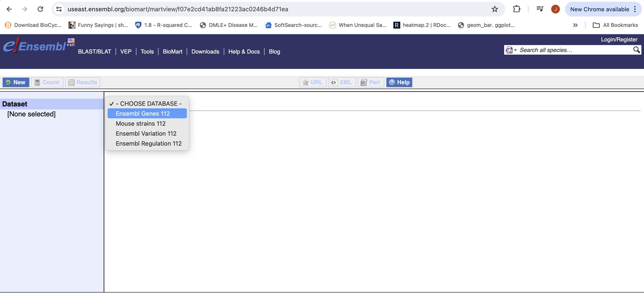
Task: Open Chrome extensions puzzle icon
Action: coord(517,9)
